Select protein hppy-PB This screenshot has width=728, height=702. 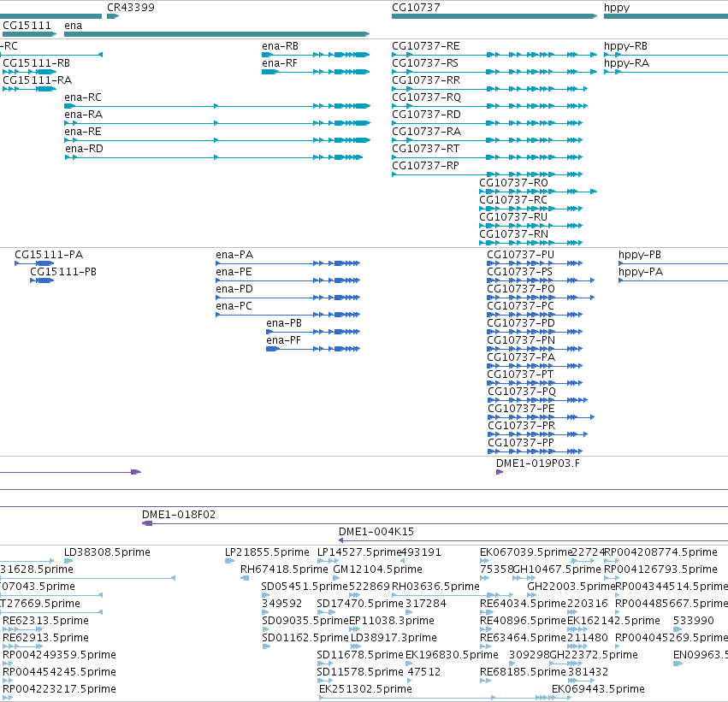(673, 263)
